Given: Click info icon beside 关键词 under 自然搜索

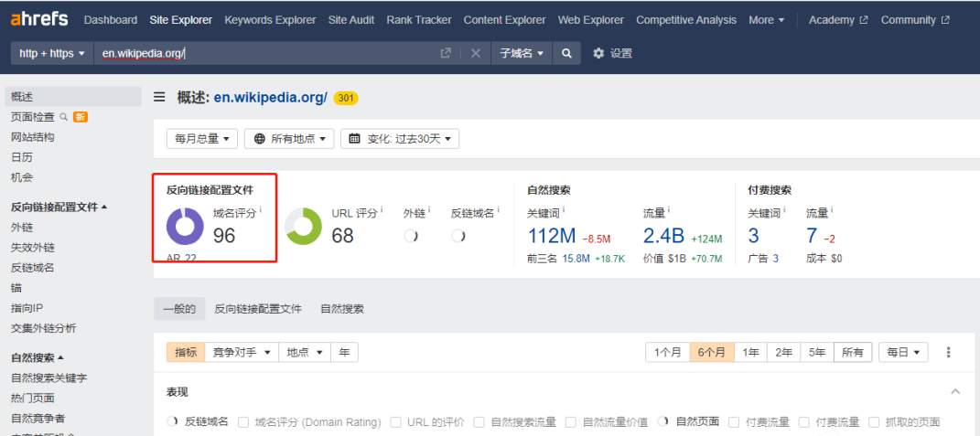Looking at the screenshot, I should (x=563, y=209).
